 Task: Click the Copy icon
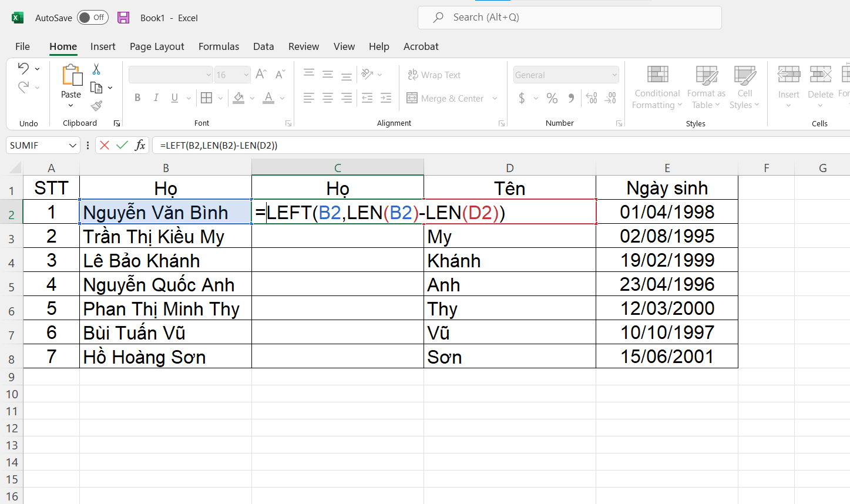tap(96, 88)
